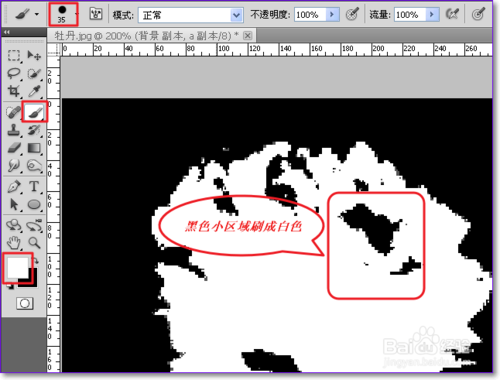This screenshot has width=500, height=380.
Task: Select the Dodge tool
Action: 34,165
